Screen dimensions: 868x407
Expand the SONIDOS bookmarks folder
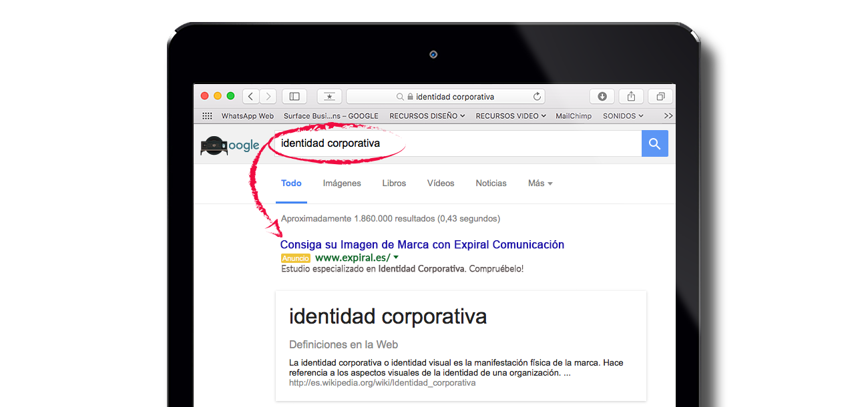623,115
